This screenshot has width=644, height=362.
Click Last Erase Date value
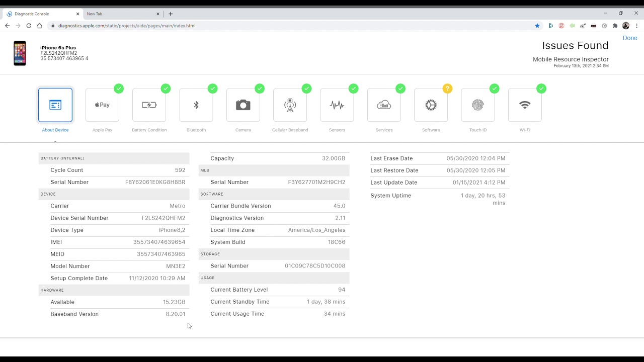pos(476,158)
